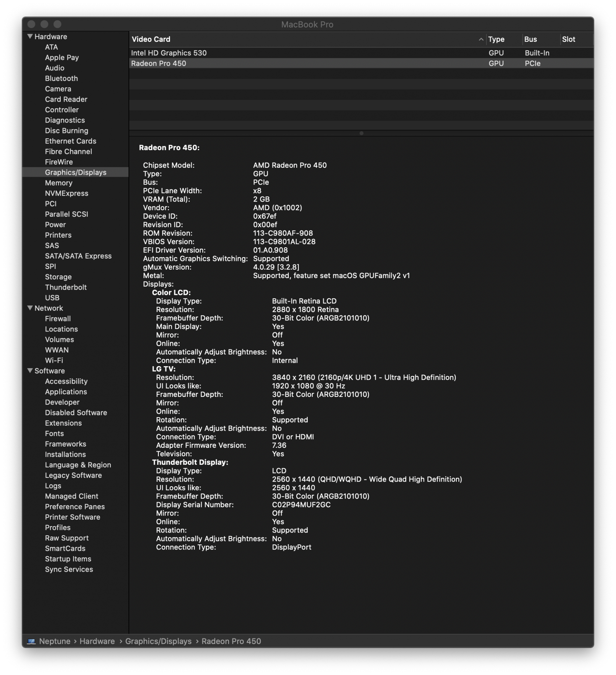Open Installations under Software
This screenshot has height=675, width=616.
coord(65,455)
